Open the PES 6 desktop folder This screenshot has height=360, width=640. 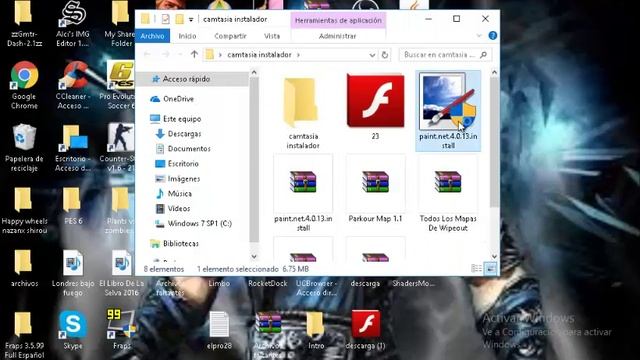tap(73, 206)
